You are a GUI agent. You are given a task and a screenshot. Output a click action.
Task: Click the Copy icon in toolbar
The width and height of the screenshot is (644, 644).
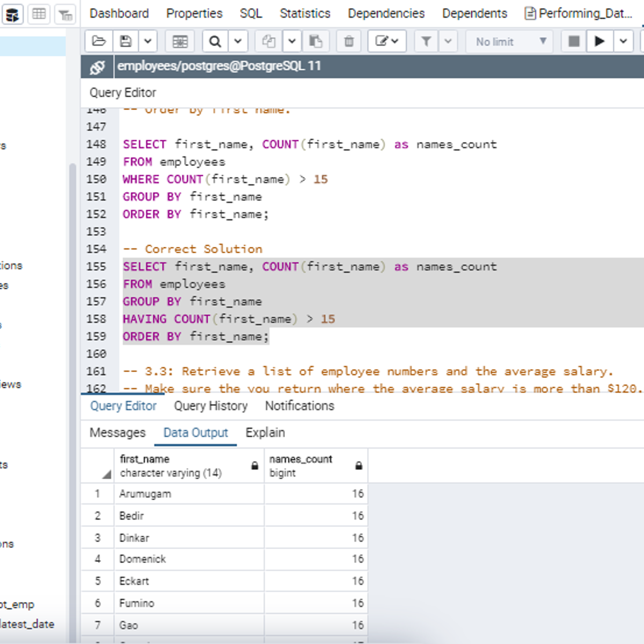coord(268,41)
